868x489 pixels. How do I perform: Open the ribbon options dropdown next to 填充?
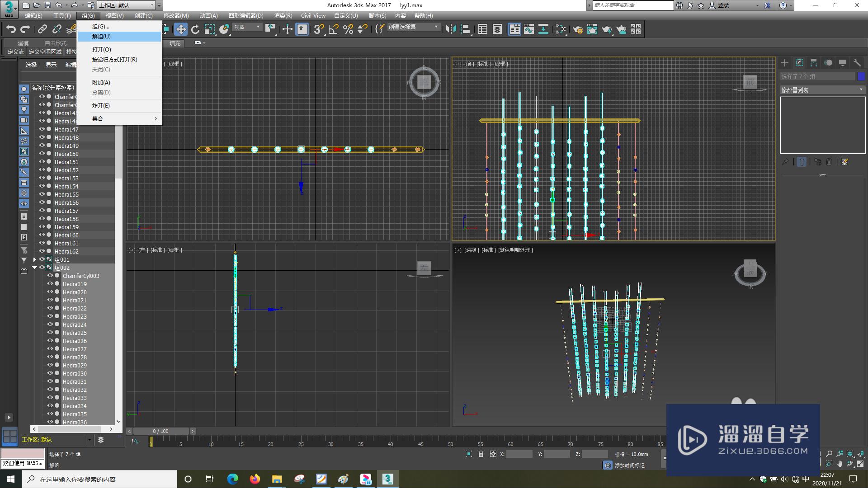coord(200,43)
